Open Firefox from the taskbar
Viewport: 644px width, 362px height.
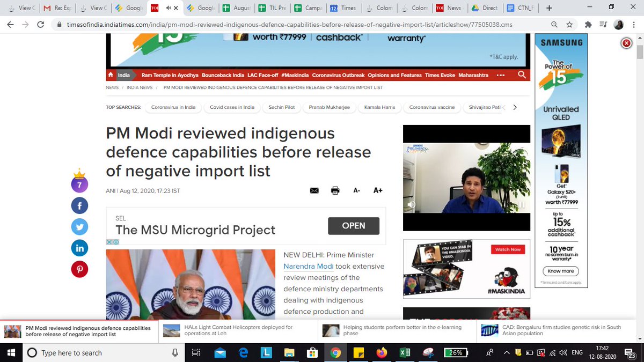(382, 352)
